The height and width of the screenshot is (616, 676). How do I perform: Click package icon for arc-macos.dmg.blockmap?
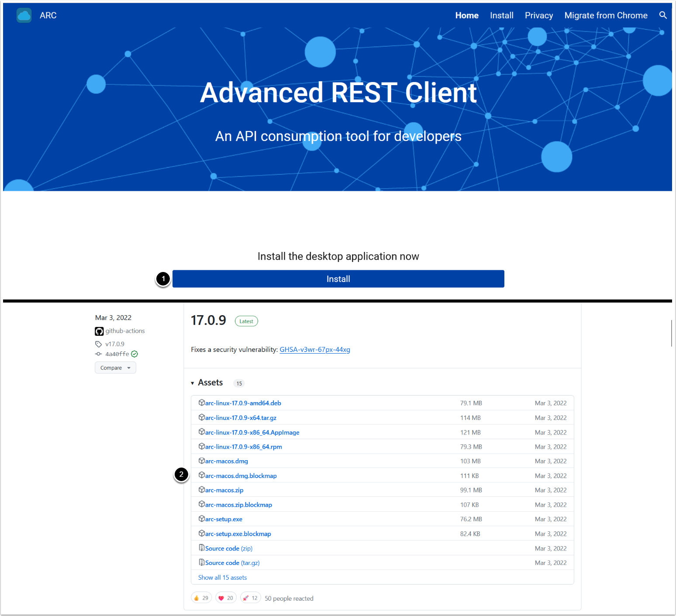(202, 475)
